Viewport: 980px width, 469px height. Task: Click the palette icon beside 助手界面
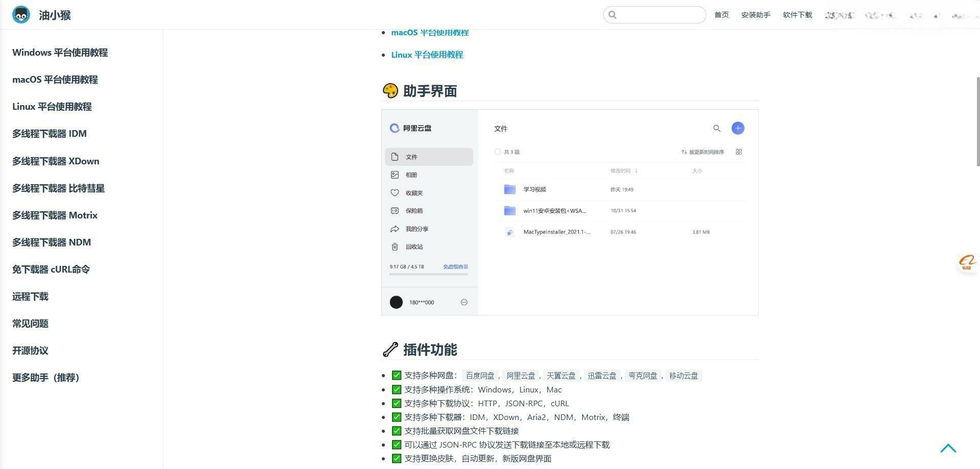click(x=390, y=91)
